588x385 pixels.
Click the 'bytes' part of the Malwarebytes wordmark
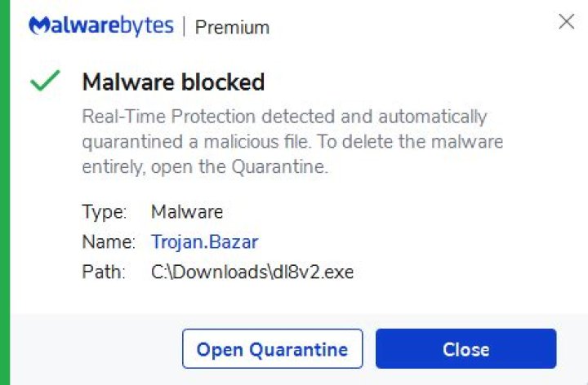[x=150, y=25]
